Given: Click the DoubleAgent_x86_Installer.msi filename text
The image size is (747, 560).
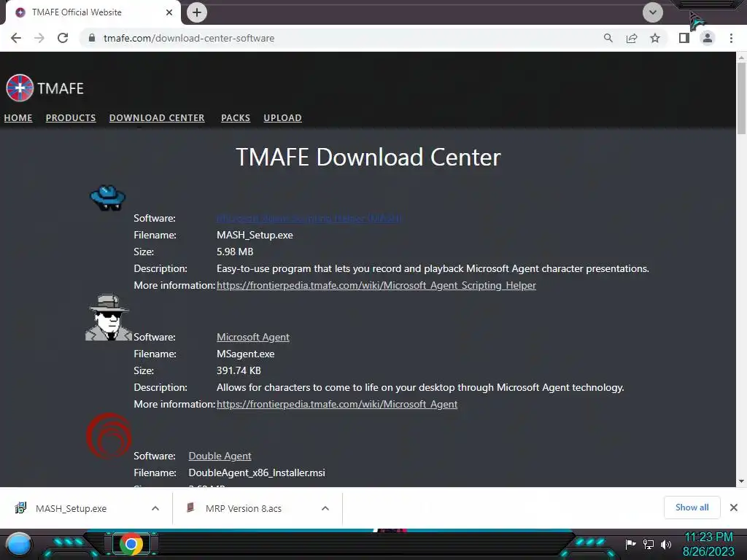Looking at the screenshot, I should click(257, 472).
